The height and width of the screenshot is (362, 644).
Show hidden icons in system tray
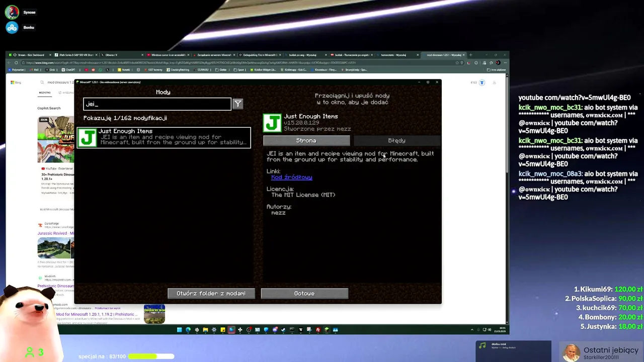(x=472, y=330)
